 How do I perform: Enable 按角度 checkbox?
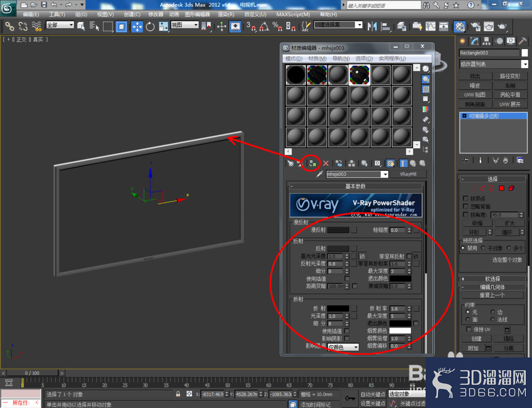466,214
